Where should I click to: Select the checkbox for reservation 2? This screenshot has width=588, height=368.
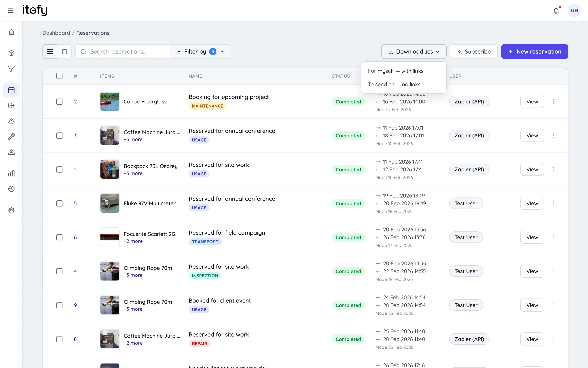pyautogui.click(x=59, y=101)
